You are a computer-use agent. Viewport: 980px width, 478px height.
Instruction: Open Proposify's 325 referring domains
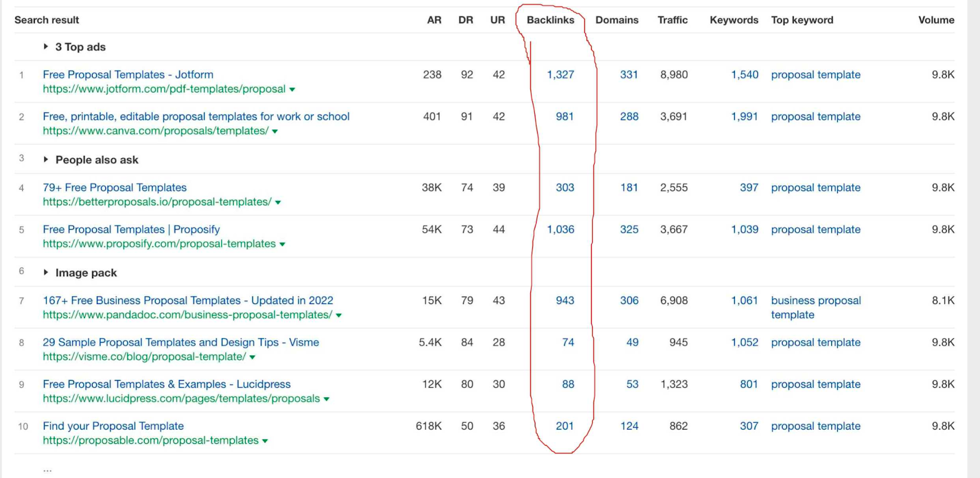point(629,229)
